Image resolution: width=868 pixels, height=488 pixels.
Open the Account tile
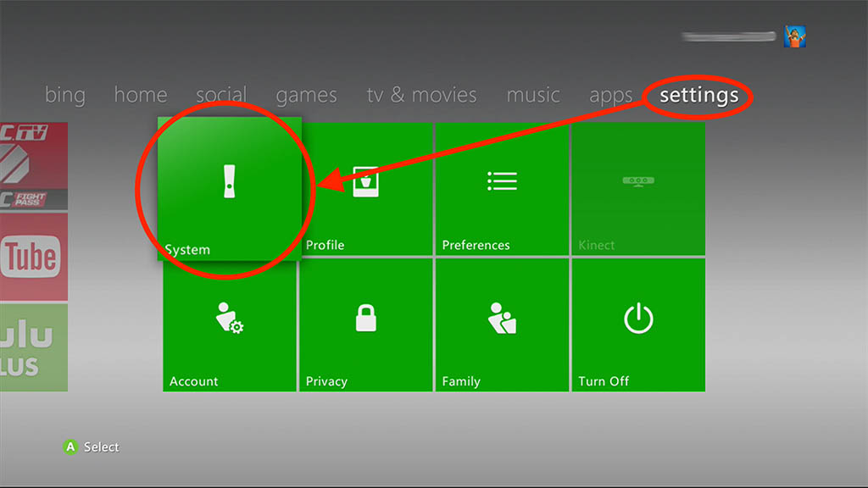click(230, 325)
